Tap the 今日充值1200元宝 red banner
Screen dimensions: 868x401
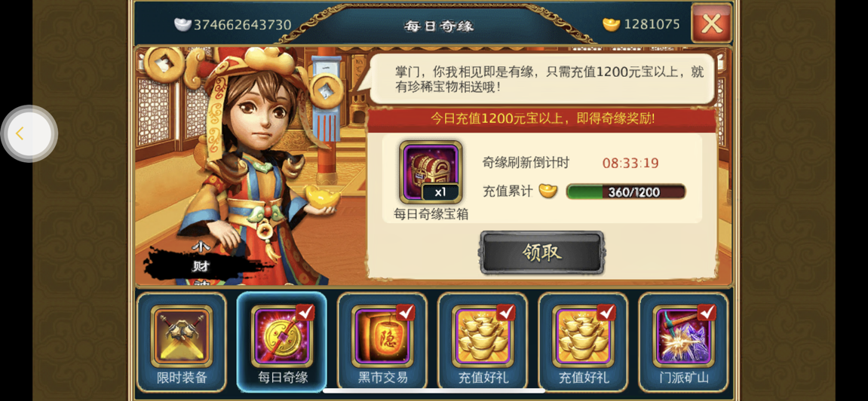(x=542, y=118)
